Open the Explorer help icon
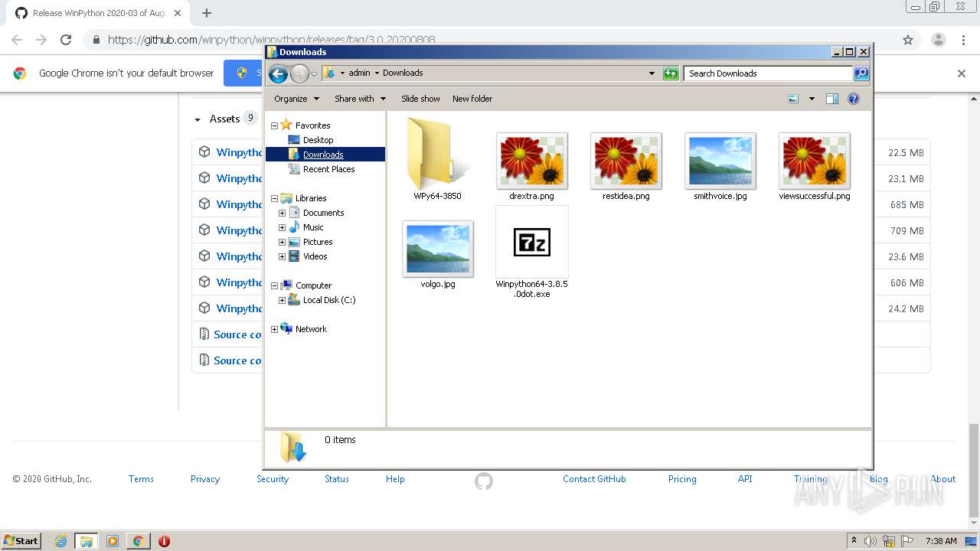980x551 pixels. (854, 99)
